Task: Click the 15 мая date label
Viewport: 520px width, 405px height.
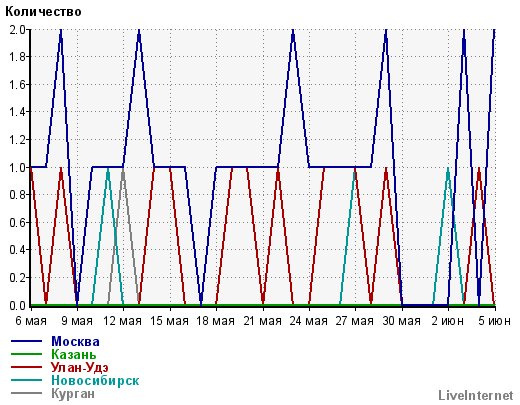Action: click(169, 321)
